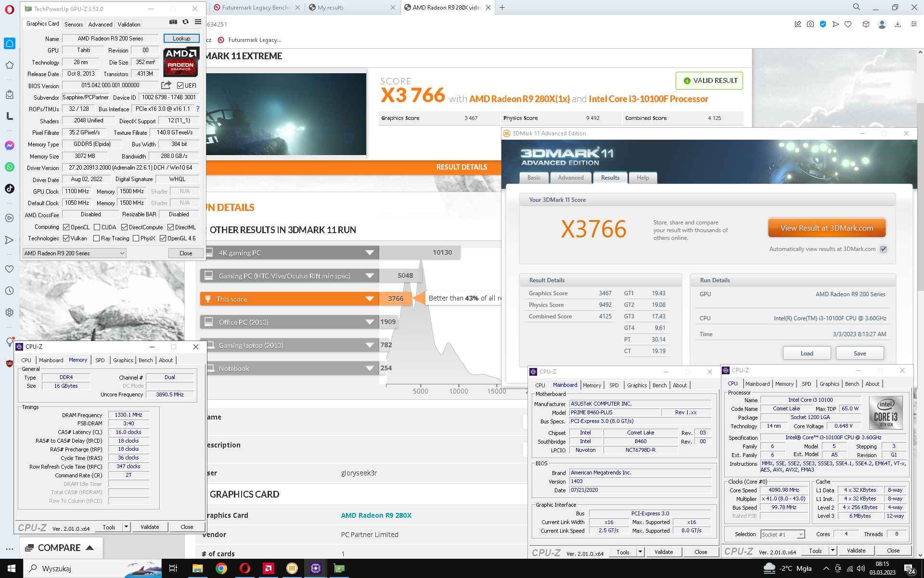
Task: Click the blue ad-blocker shield icon
Action: coord(823,24)
